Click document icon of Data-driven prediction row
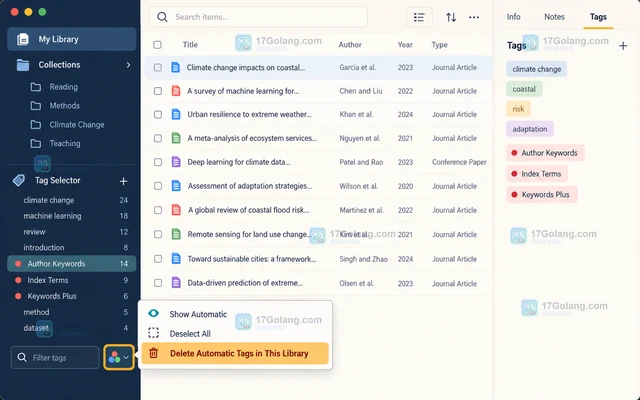Image resolution: width=640 pixels, height=400 pixels. point(176,282)
